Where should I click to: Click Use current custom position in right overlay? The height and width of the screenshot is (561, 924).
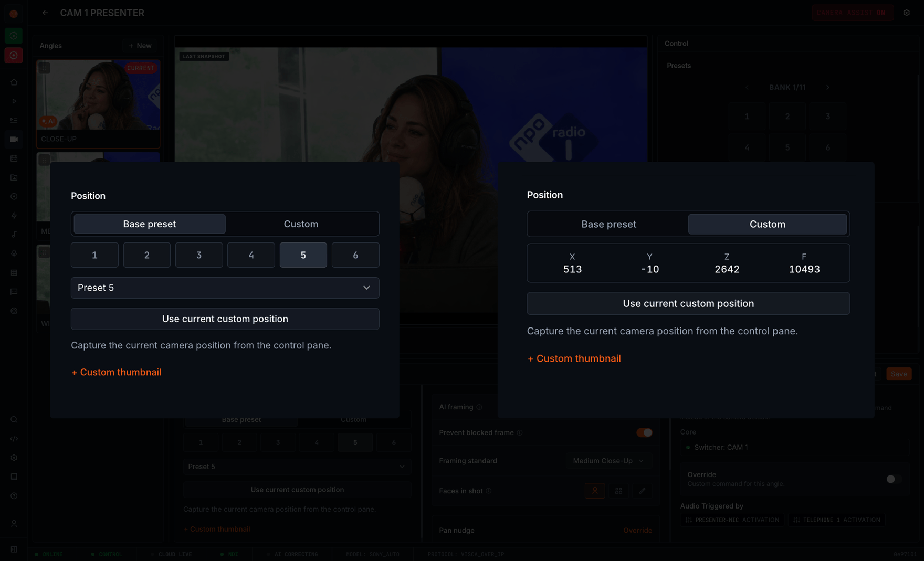point(688,303)
